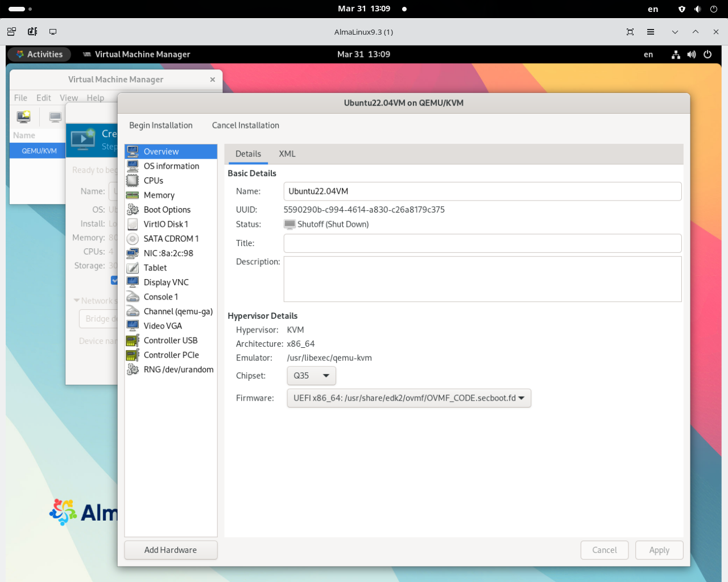Click the viewer fullscreen icon in title bar
The image size is (728, 582).
pyautogui.click(x=630, y=32)
